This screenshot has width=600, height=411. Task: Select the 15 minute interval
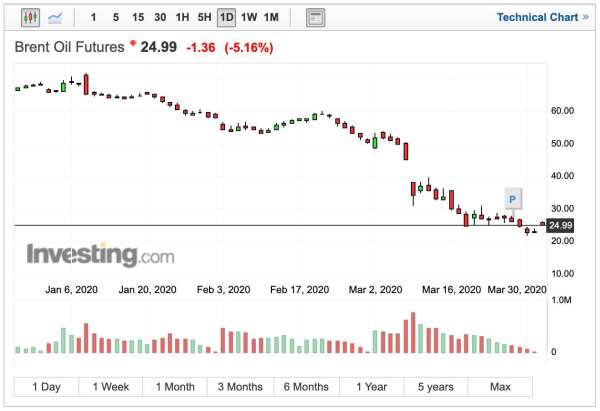click(x=138, y=17)
